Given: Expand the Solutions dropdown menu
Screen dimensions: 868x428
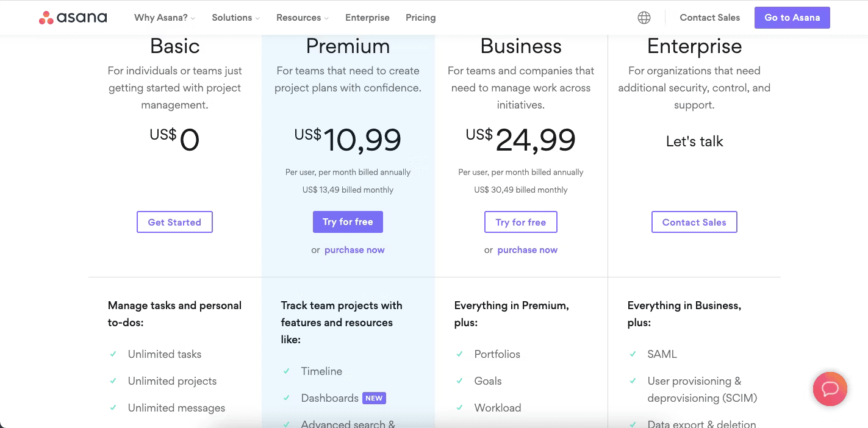Looking at the screenshot, I should [235, 18].
